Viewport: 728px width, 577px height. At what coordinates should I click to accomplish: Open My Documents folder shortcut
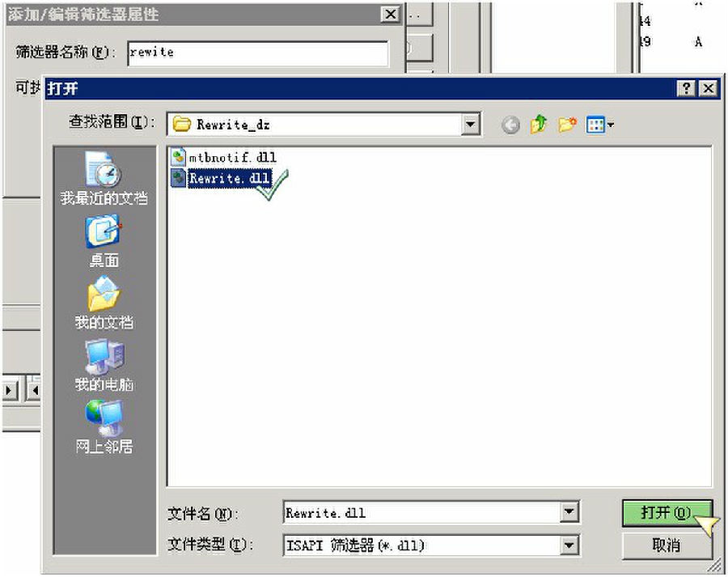coord(104,303)
